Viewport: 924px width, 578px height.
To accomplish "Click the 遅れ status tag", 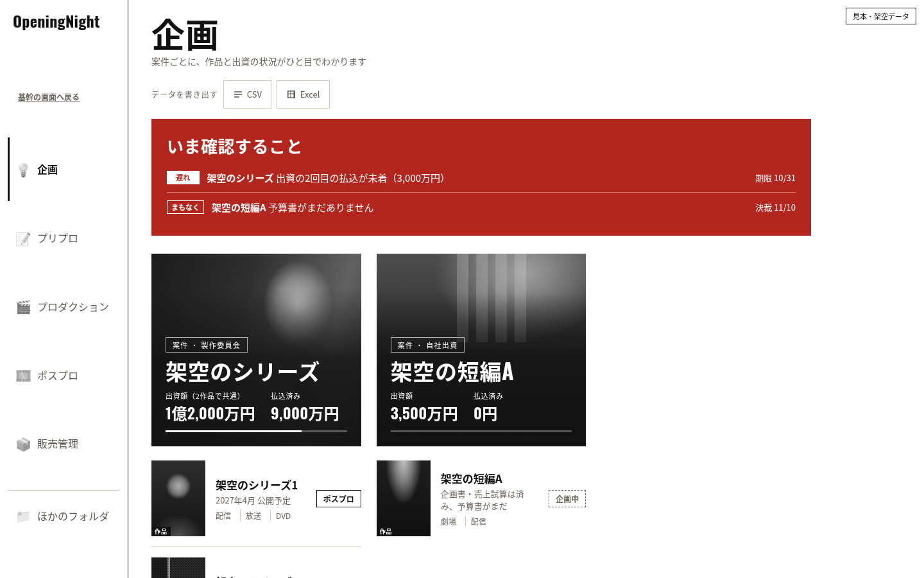I will click(183, 178).
